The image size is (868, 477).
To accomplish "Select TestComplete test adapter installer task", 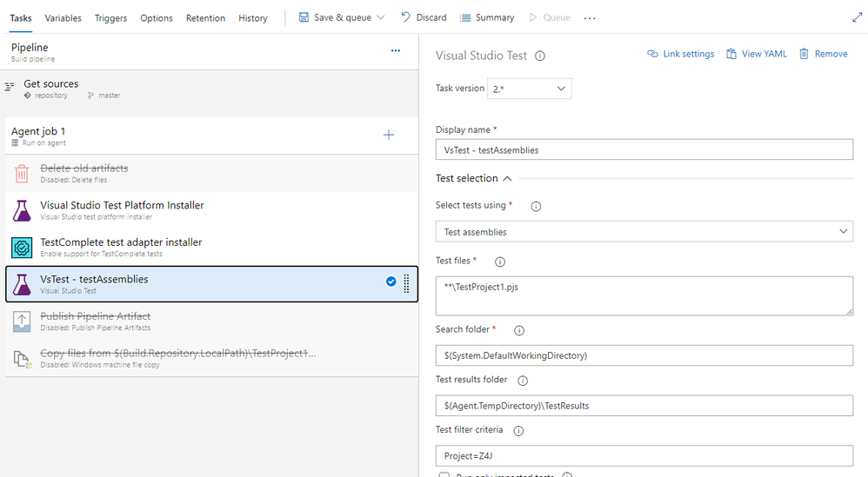I will [x=121, y=242].
